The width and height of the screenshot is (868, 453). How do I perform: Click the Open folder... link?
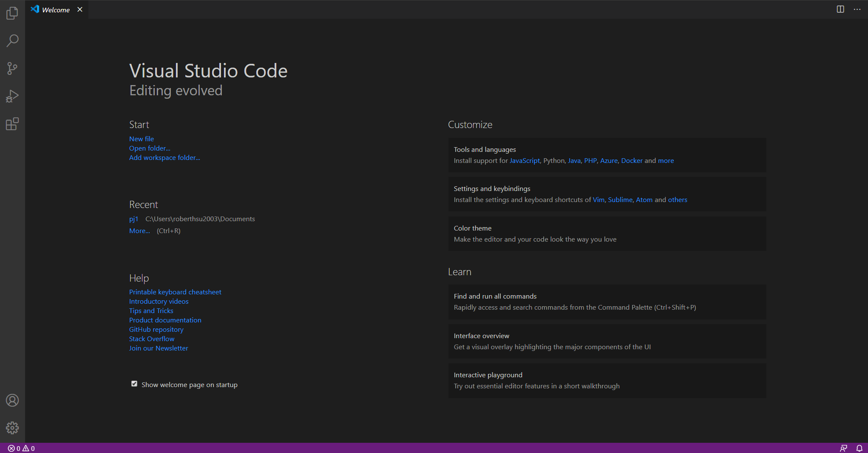coord(150,148)
